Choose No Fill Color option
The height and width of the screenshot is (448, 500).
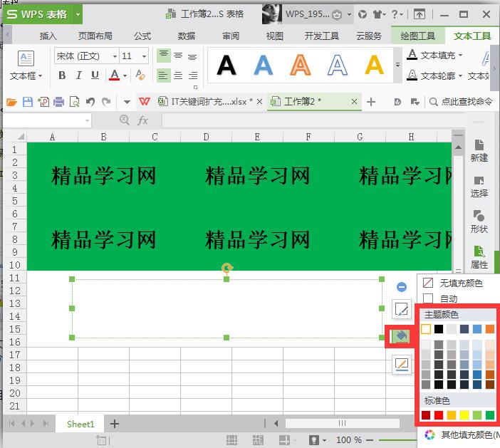point(452,283)
